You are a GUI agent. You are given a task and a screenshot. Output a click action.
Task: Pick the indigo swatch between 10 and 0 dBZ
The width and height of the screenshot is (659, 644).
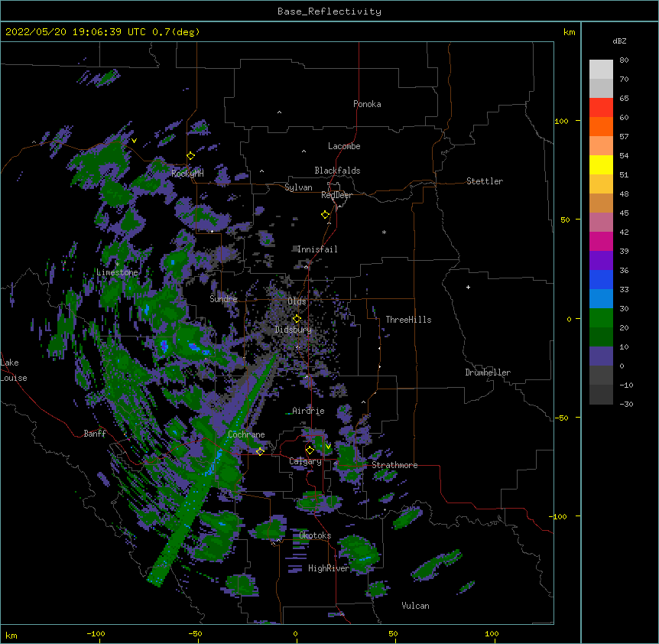click(601, 356)
